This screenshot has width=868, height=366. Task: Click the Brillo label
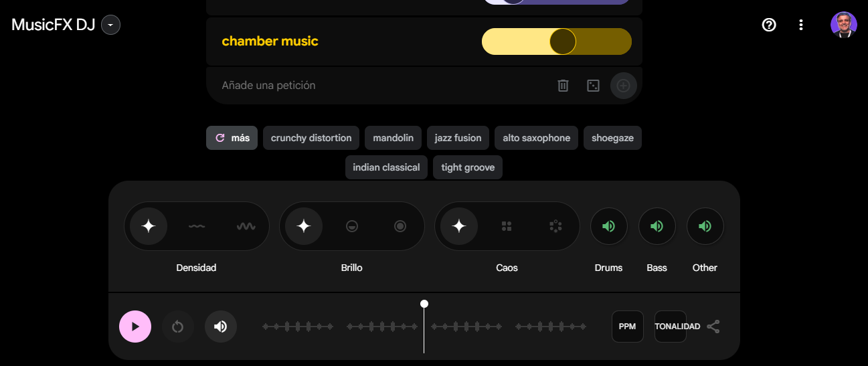coord(352,268)
